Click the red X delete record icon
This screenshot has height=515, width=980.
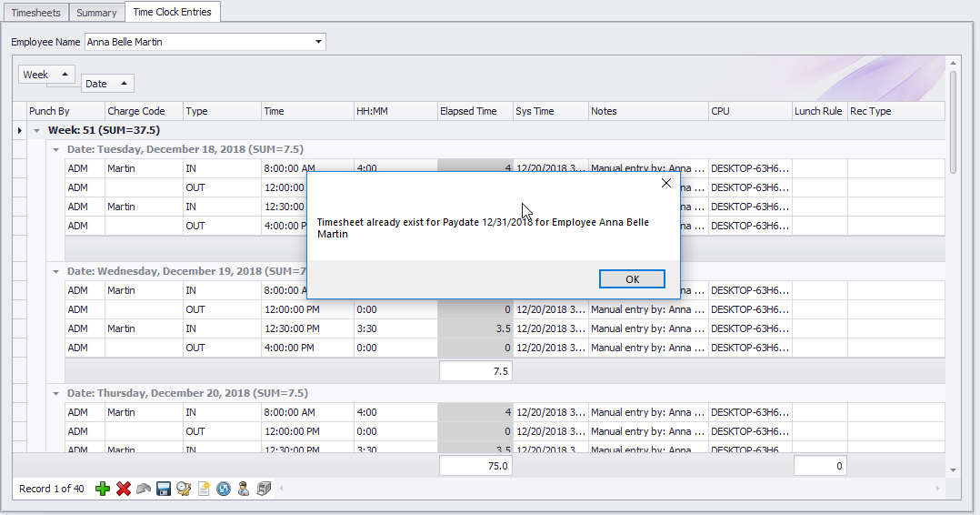tap(124, 490)
